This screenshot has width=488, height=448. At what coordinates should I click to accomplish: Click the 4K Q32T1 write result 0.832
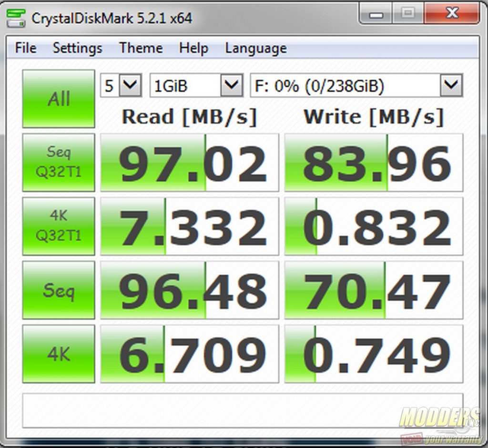click(x=374, y=226)
